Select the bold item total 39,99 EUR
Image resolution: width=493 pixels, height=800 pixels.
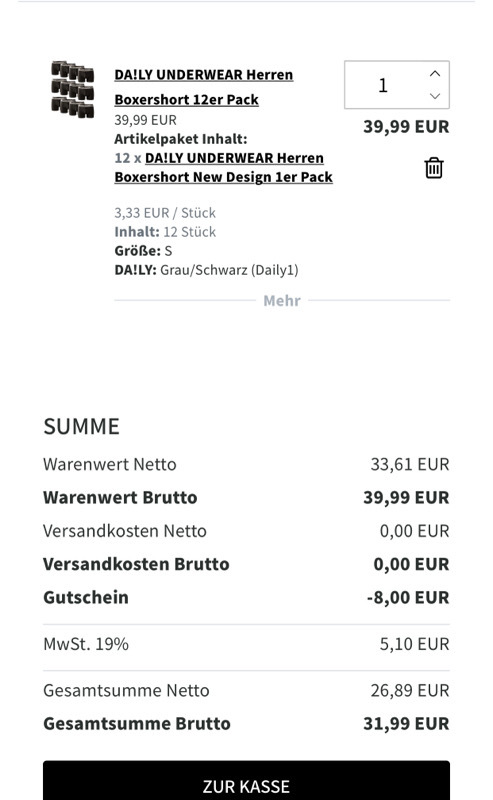click(x=406, y=127)
